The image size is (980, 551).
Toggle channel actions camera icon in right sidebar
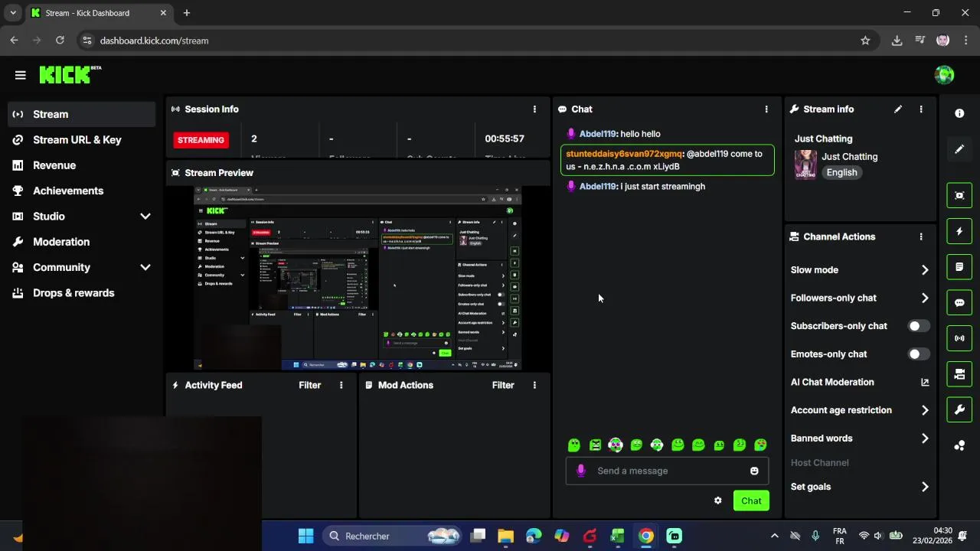click(x=959, y=374)
